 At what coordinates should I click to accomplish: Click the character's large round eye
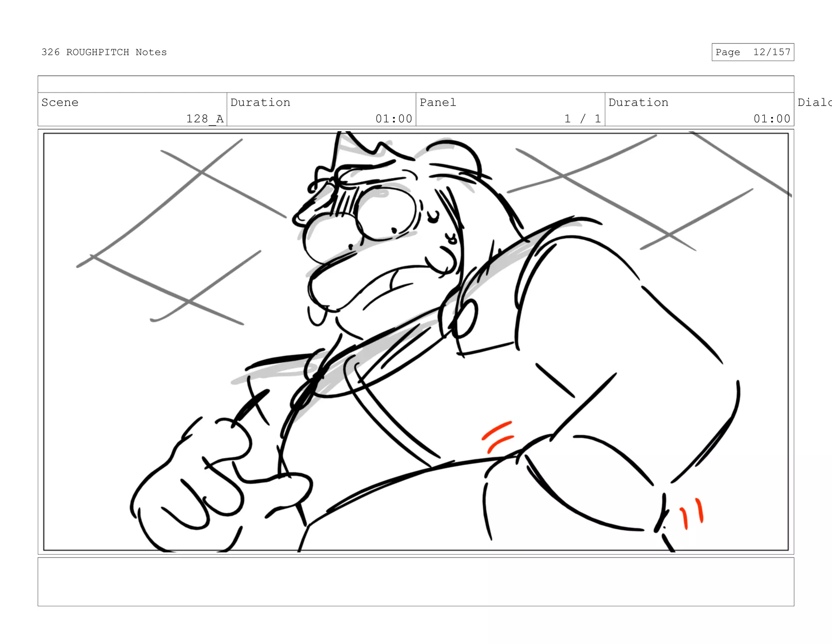click(x=385, y=213)
